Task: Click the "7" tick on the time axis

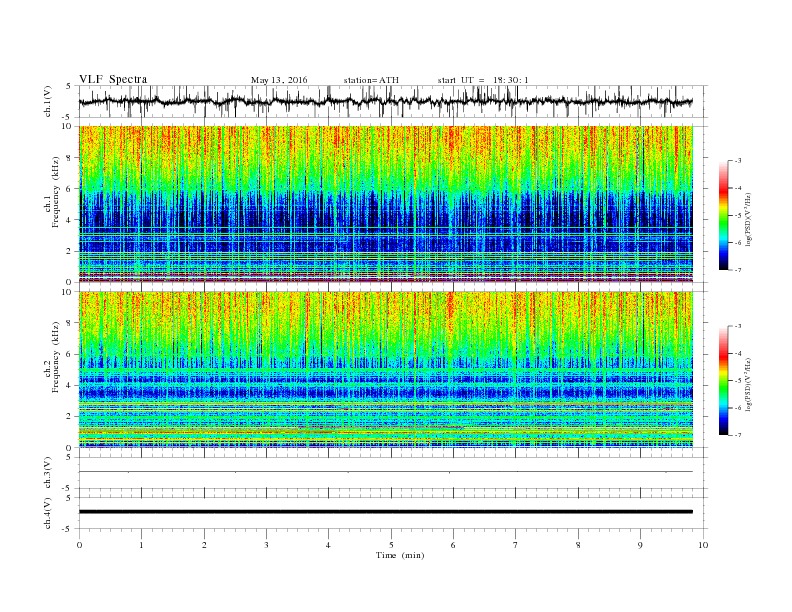Action: coord(516,545)
